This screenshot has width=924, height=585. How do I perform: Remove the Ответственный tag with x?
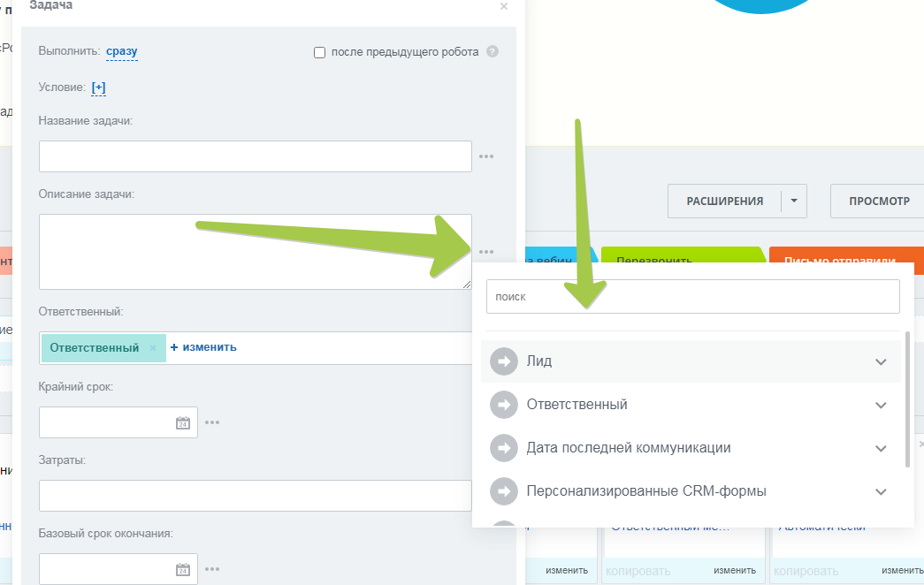tap(153, 348)
